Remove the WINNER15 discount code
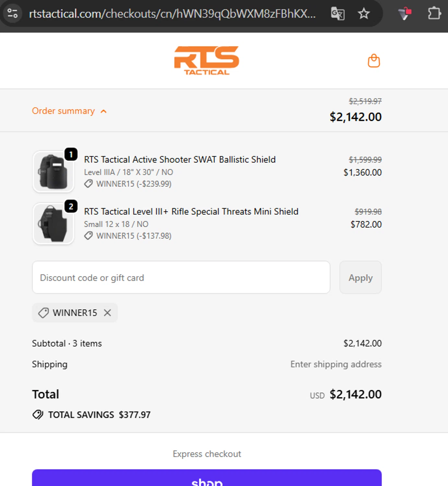This screenshot has height=486, width=448. 107,313
